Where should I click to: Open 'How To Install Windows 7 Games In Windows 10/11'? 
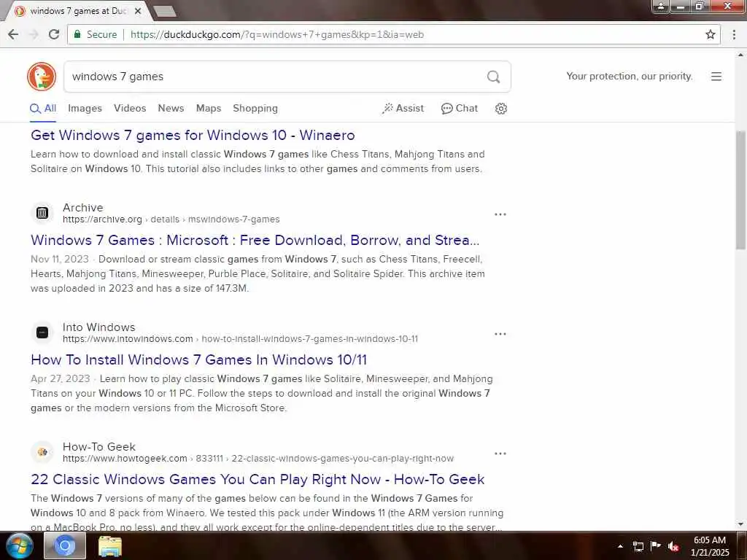pos(198,359)
